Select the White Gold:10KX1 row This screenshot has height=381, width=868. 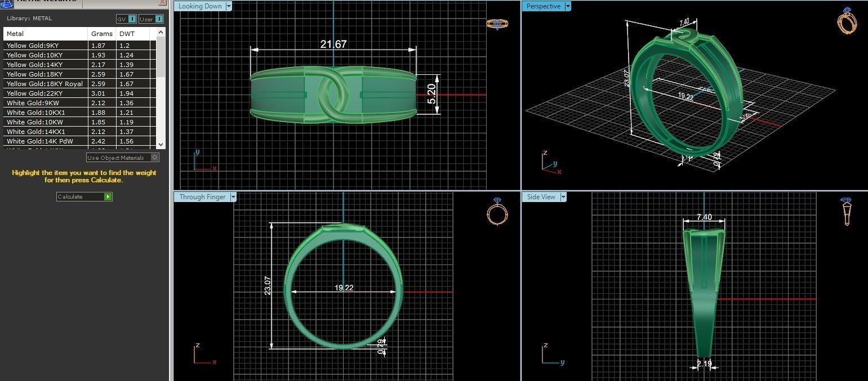[x=80, y=113]
